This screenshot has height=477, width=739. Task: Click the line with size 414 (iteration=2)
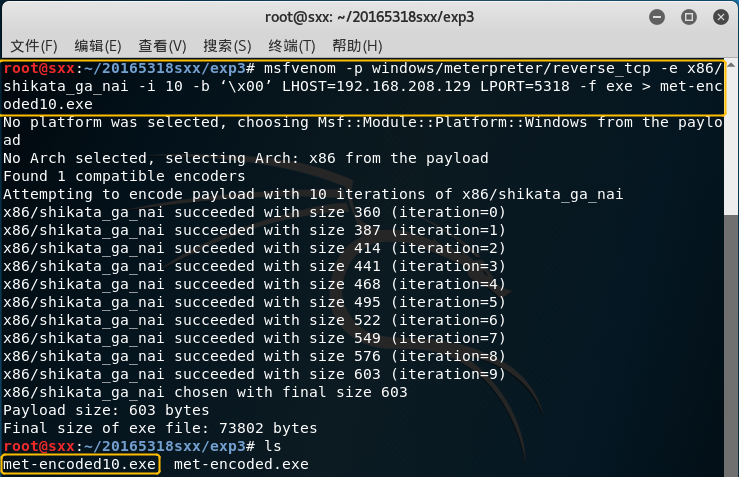pyautogui.click(x=255, y=248)
